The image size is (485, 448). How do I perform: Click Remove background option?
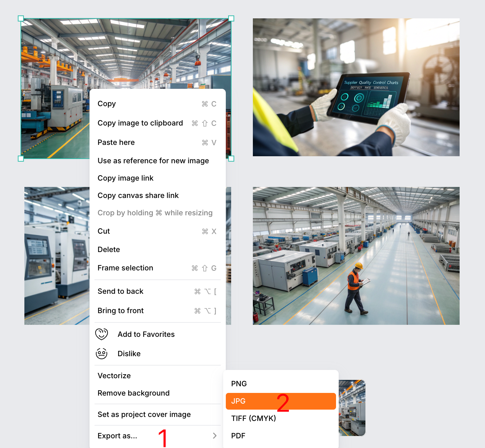coord(133,393)
